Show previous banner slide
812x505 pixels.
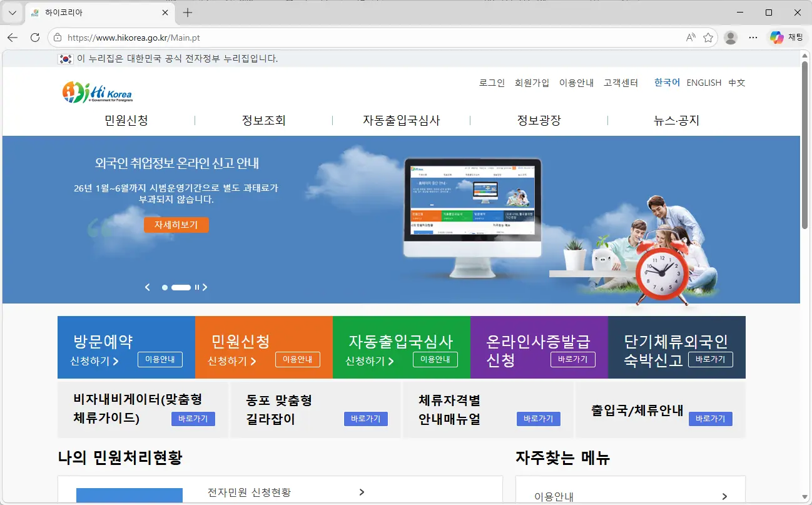click(148, 287)
